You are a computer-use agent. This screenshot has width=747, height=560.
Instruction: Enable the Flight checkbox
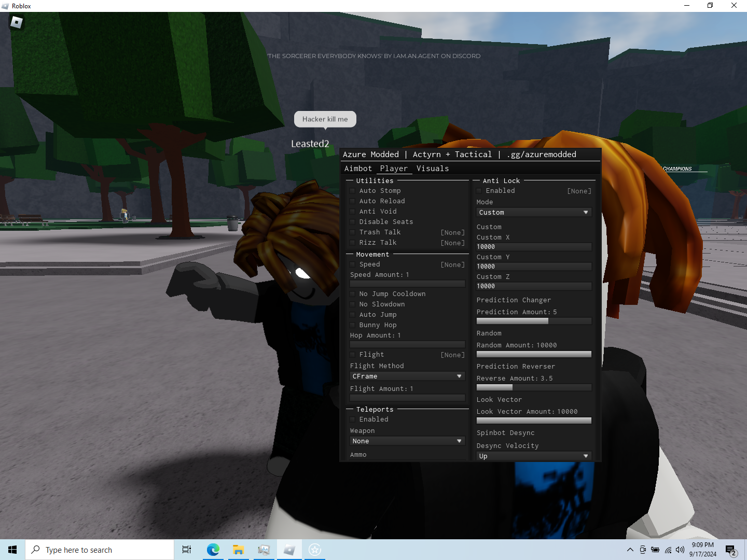[353, 355]
